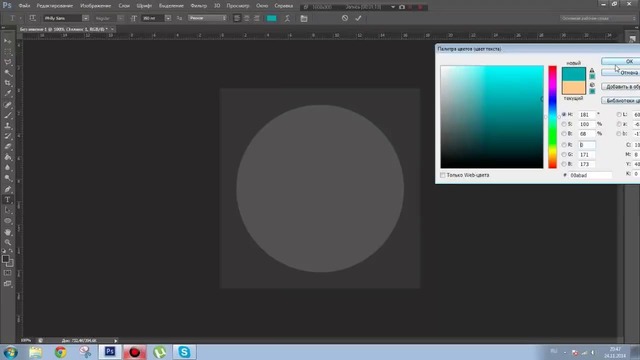Select the H hue radio button
This screenshot has height=360, width=640.
[x=564, y=115]
